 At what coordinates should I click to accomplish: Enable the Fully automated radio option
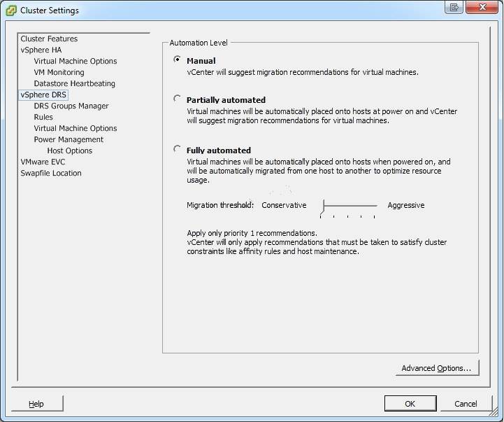click(177, 149)
